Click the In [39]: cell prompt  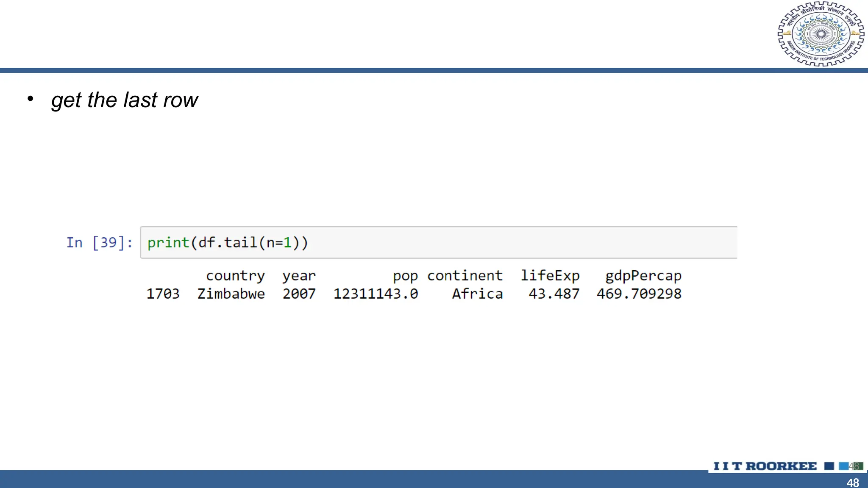coord(100,243)
